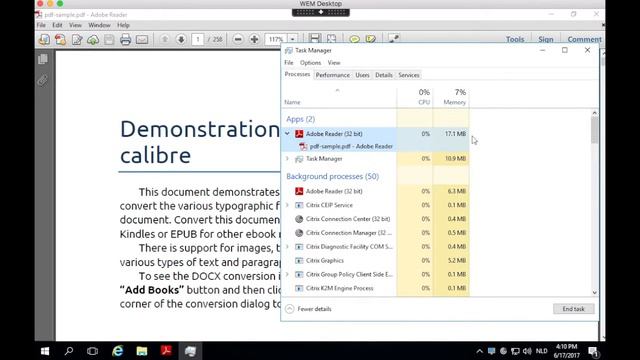Zoom out with the minus icon

click(x=238, y=39)
